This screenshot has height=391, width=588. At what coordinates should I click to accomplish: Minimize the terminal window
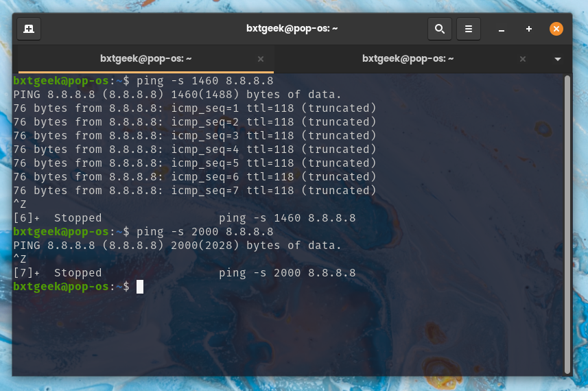[x=502, y=29]
